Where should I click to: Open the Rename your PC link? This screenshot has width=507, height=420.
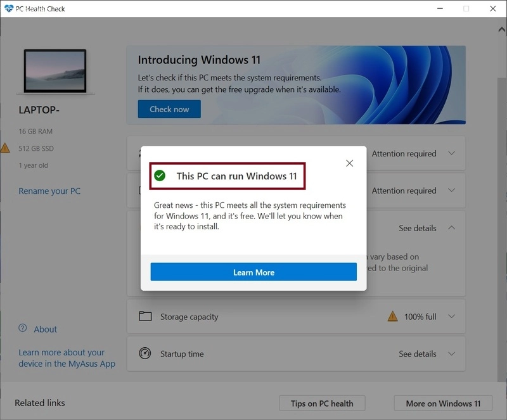pyautogui.click(x=49, y=191)
